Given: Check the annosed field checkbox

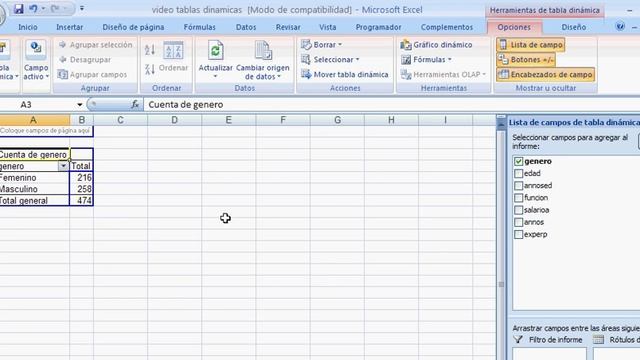Looking at the screenshot, I should (518, 186).
